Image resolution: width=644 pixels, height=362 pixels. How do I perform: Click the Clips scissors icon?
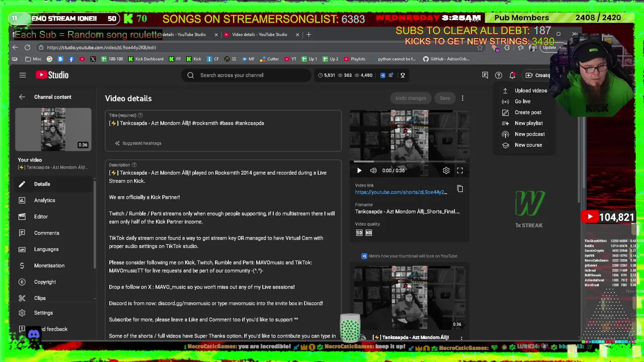[x=22, y=298]
